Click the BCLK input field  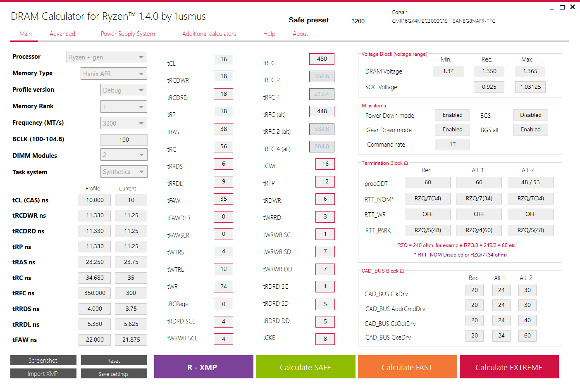tap(124, 140)
